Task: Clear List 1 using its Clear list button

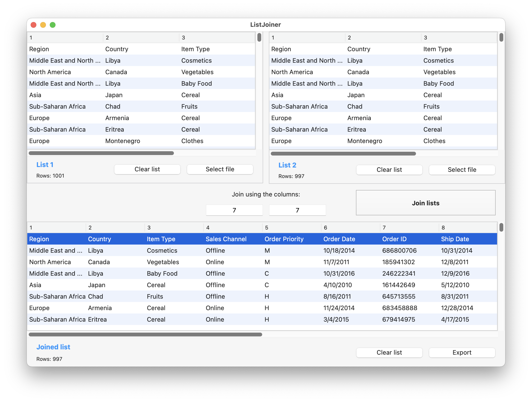Action: click(x=147, y=169)
